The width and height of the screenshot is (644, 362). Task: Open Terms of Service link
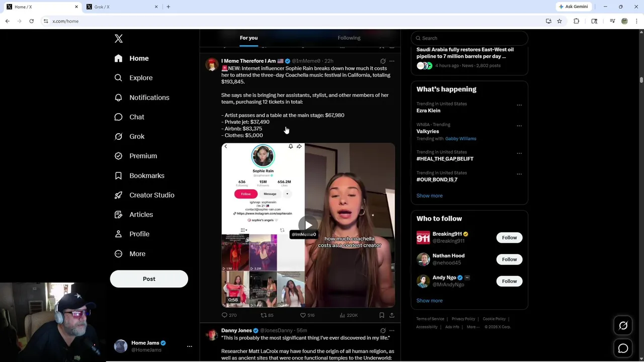[430, 319]
